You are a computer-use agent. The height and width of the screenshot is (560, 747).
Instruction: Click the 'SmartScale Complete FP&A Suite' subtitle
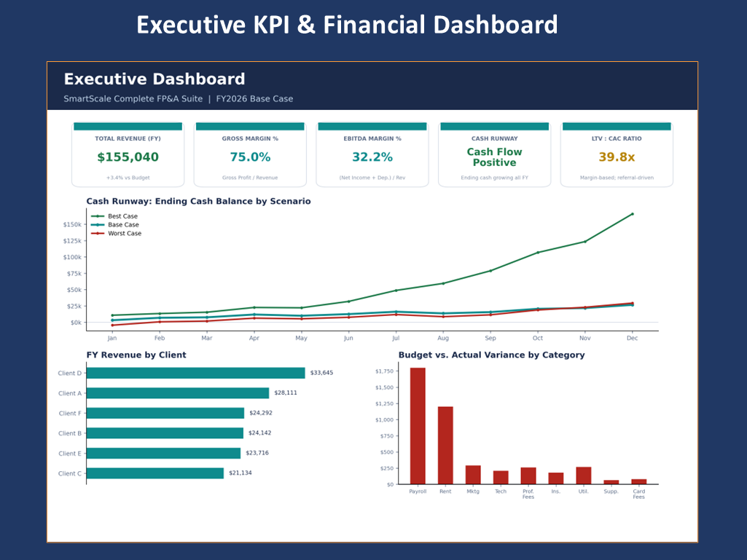coord(133,98)
